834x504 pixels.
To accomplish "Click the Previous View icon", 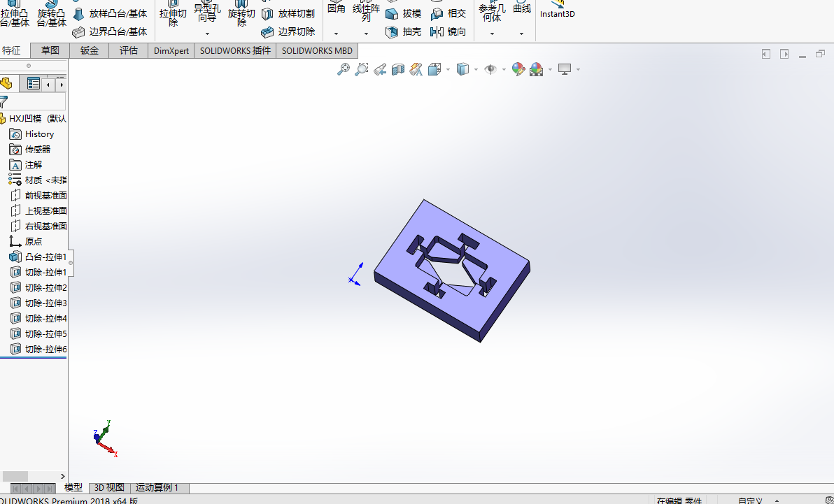I will click(380, 69).
